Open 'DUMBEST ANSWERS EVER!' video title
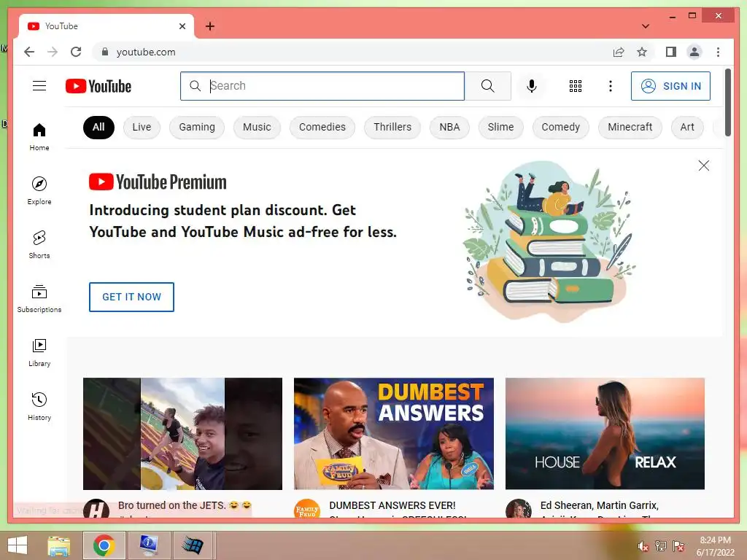 click(x=392, y=505)
